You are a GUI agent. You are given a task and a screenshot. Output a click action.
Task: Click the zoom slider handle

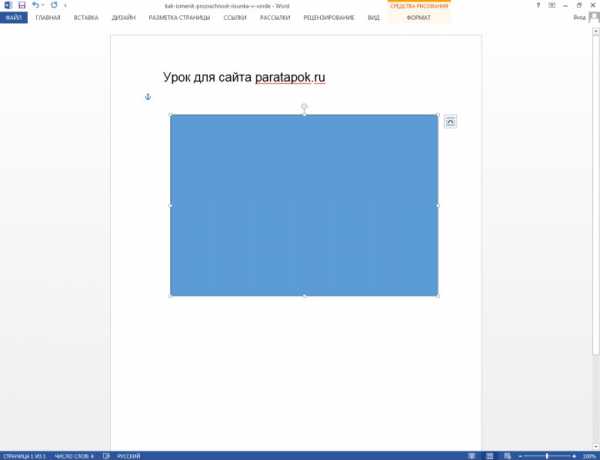tap(547, 456)
